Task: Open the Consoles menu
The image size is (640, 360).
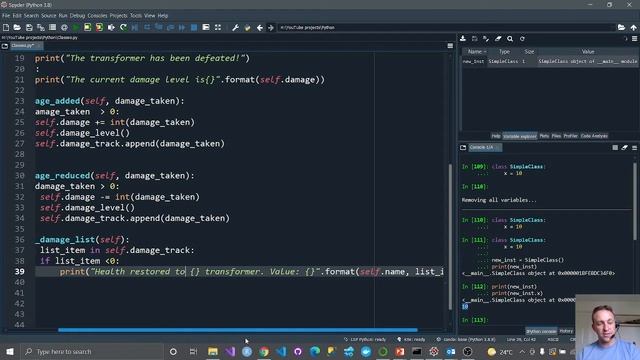Action: point(97,16)
